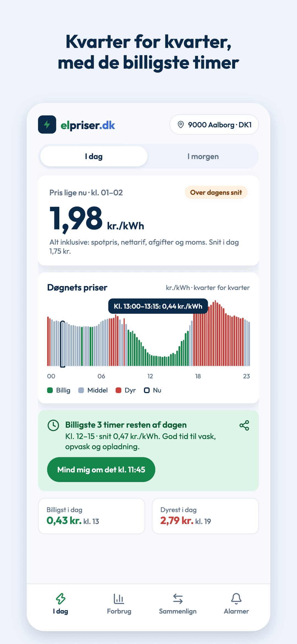The width and height of the screenshot is (297, 644).
Task: Open the 9000 Aalborg DK1 area selector
Action: click(x=214, y=125)
